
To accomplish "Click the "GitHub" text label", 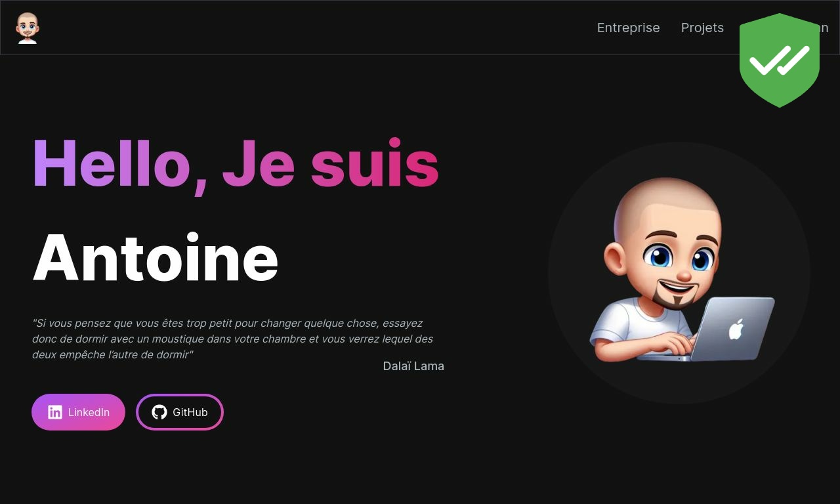I will pos(190,412).
